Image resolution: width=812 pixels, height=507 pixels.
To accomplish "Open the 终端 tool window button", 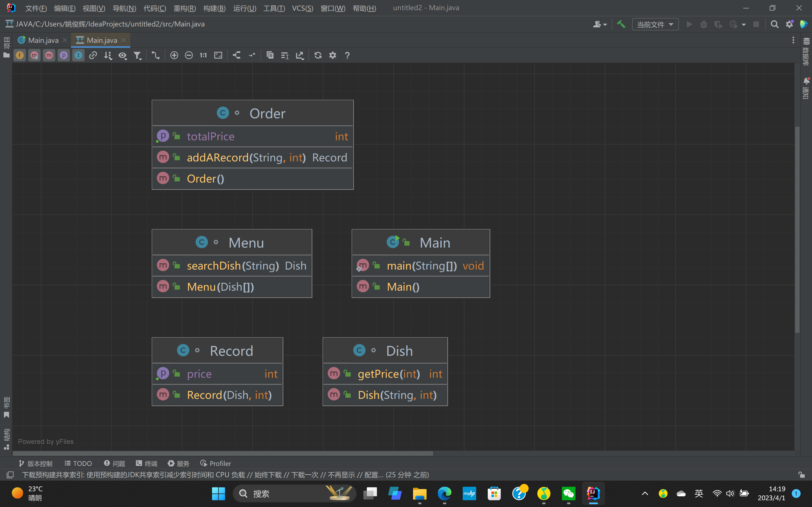I will tap(147, 463).
